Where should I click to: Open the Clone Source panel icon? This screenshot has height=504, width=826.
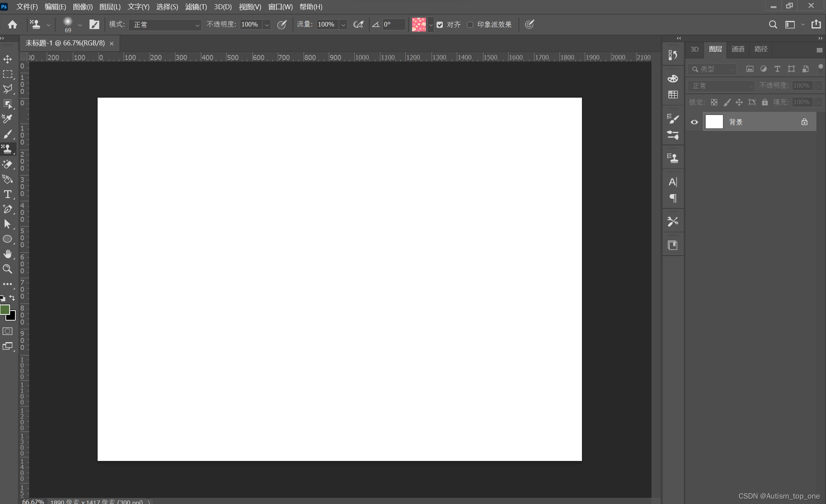click(673, 158)
